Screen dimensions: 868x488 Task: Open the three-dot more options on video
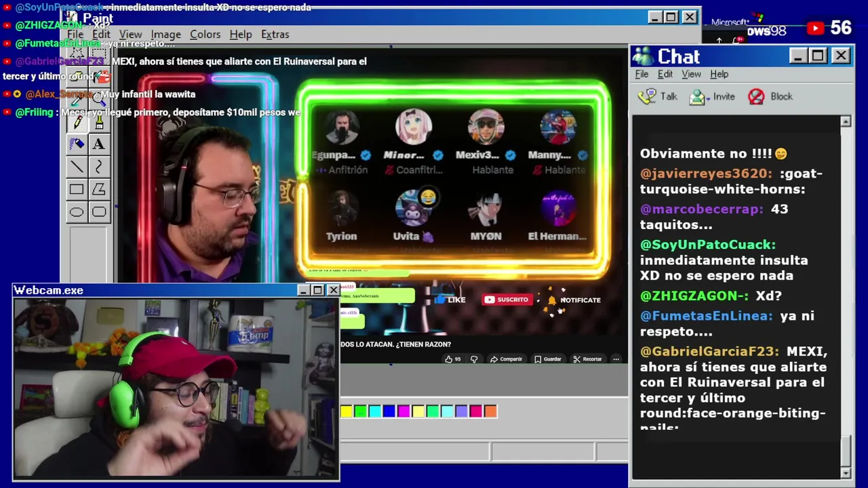click(x=616, y=359)
